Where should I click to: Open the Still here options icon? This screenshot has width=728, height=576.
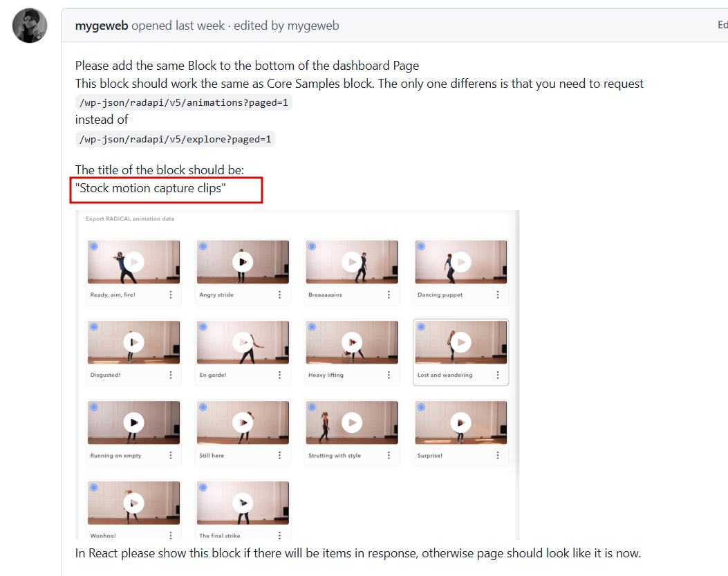click(x=279, y=456)
